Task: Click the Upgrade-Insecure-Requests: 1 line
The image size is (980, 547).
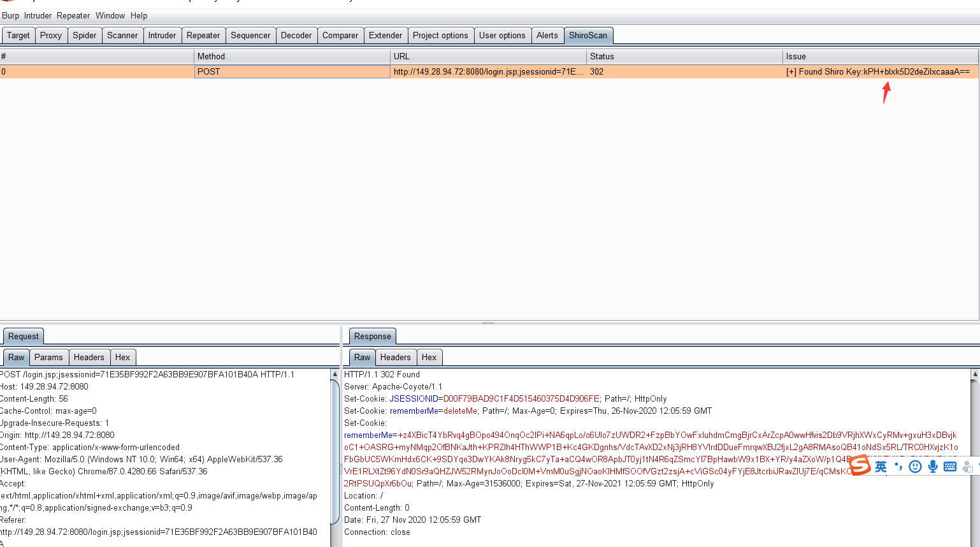Action: point(55,423)
